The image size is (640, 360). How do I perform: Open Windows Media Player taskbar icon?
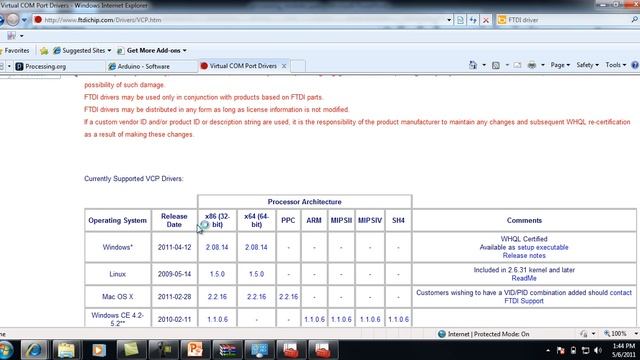[x=98, y=350]
